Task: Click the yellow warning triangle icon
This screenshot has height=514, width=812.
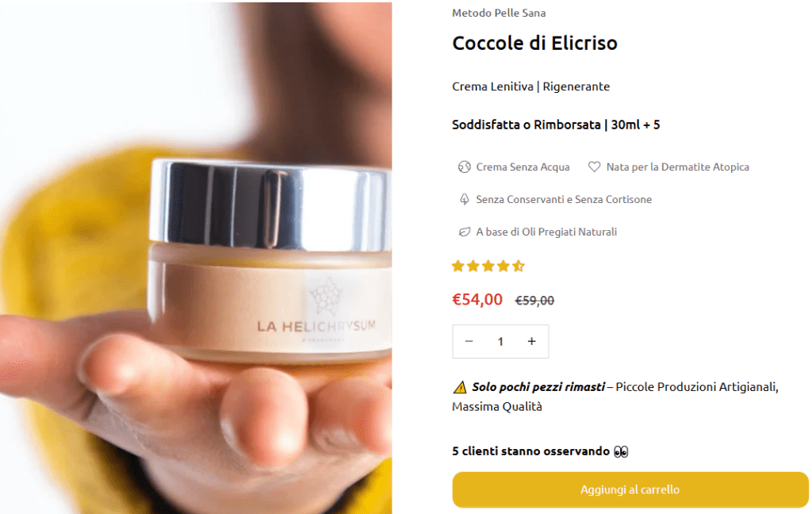Action: [460, 387]
